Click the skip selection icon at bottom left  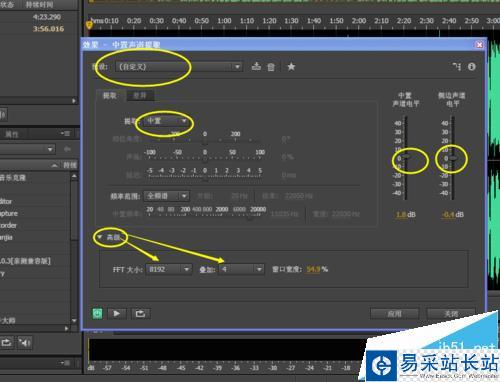pyautogui.click(x=25, y=343)
